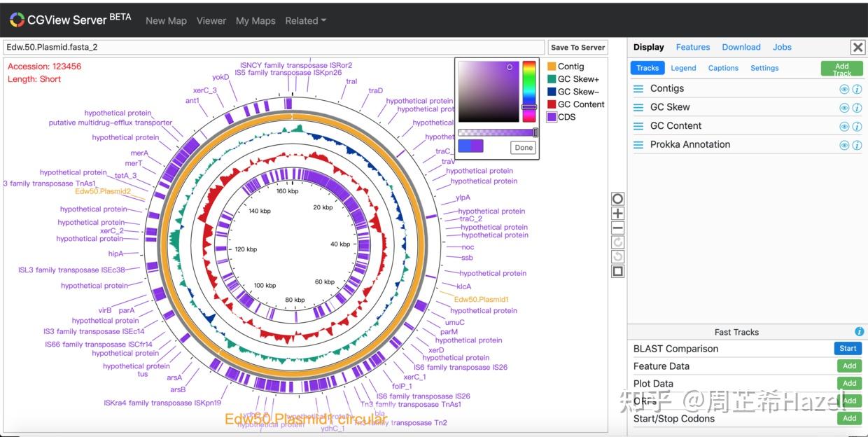Click Done in the color picker
Viewport: 868px width, 437px height.
(524, 147)
